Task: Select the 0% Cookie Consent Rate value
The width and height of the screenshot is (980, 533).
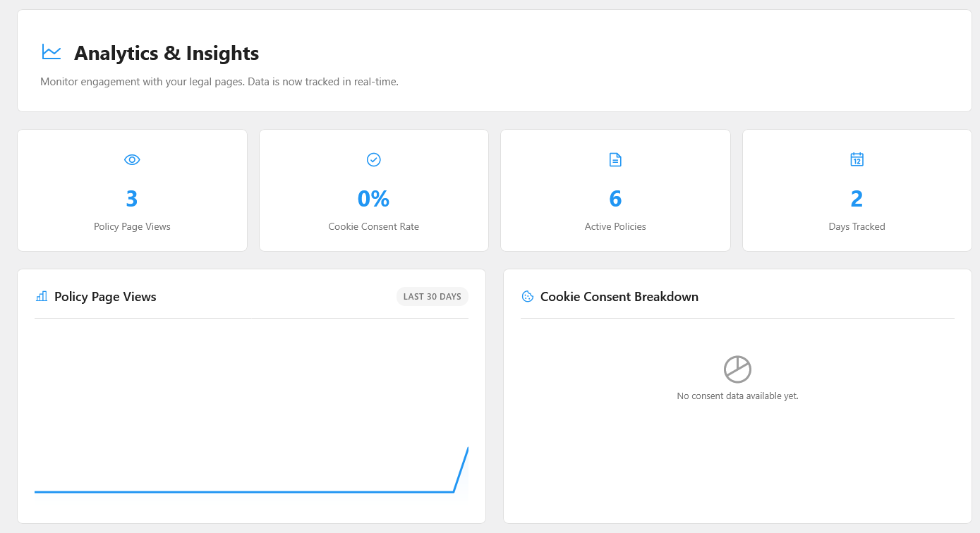Action: tap(373, 198)
